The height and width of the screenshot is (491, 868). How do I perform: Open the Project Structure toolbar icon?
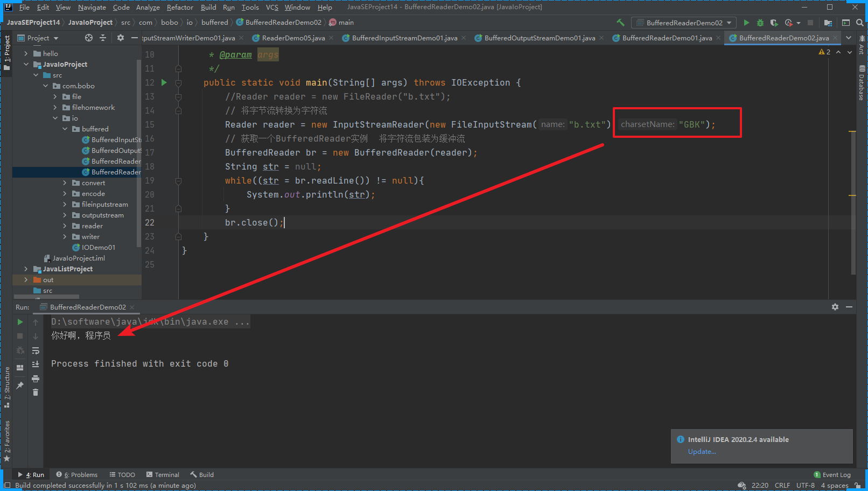828,23
